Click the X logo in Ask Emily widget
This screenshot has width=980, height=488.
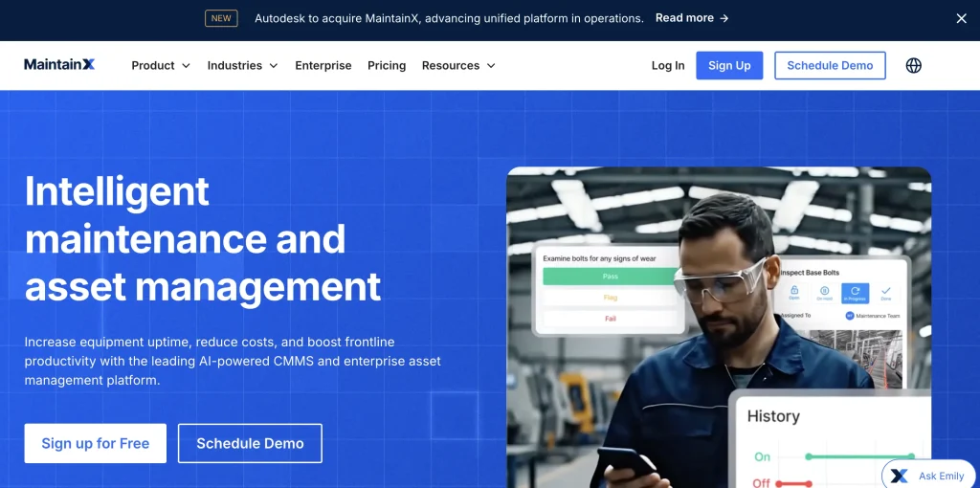coord(899,477)
